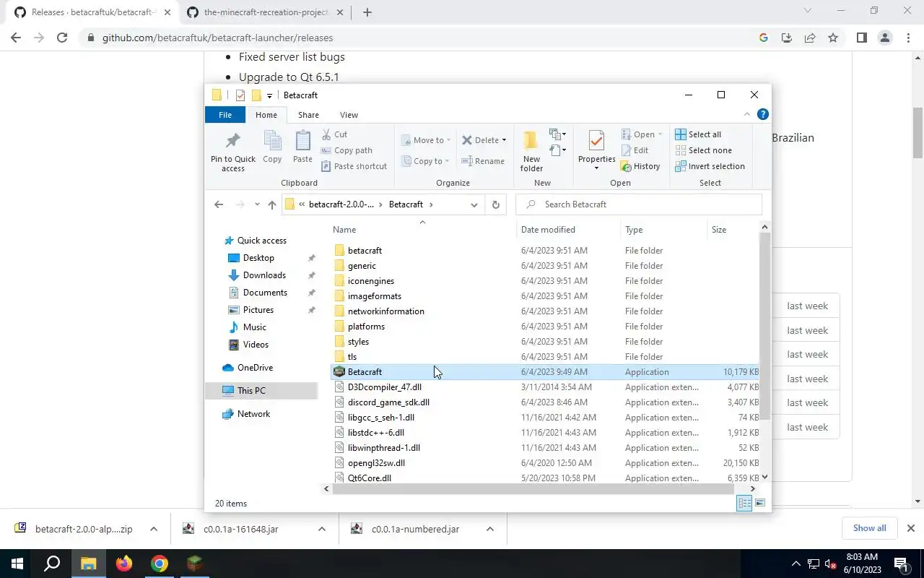Select OneDrive in navigation pane
Screen dimensions: 924x578
pyautogui.click(x=255, y=368)
